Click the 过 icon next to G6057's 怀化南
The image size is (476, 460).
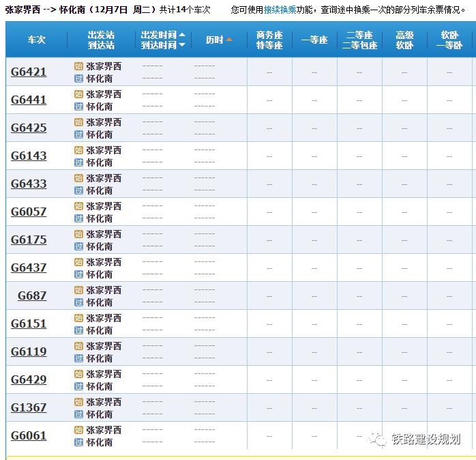pyautogui.click(x=78, y=218)
